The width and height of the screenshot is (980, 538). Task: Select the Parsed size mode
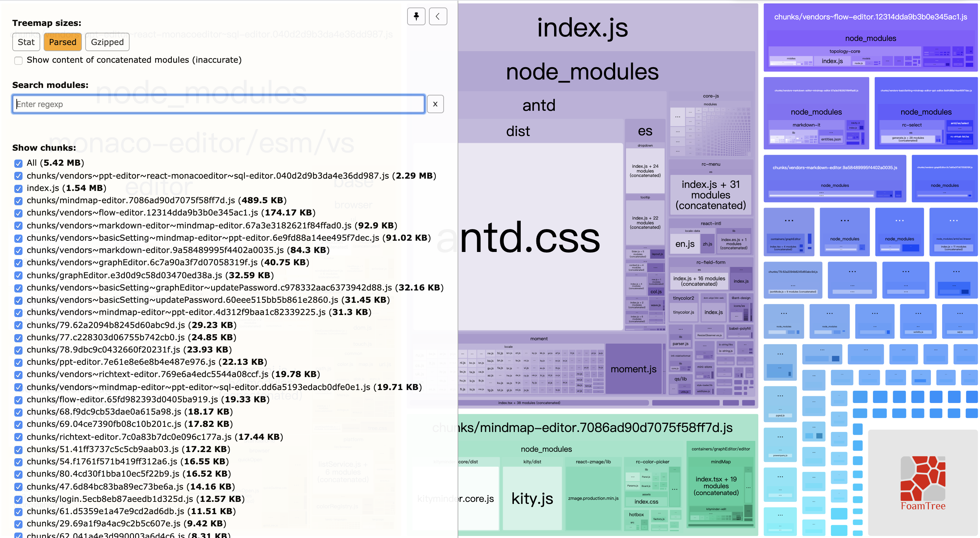pyautogui.click(x=62, y=42)
